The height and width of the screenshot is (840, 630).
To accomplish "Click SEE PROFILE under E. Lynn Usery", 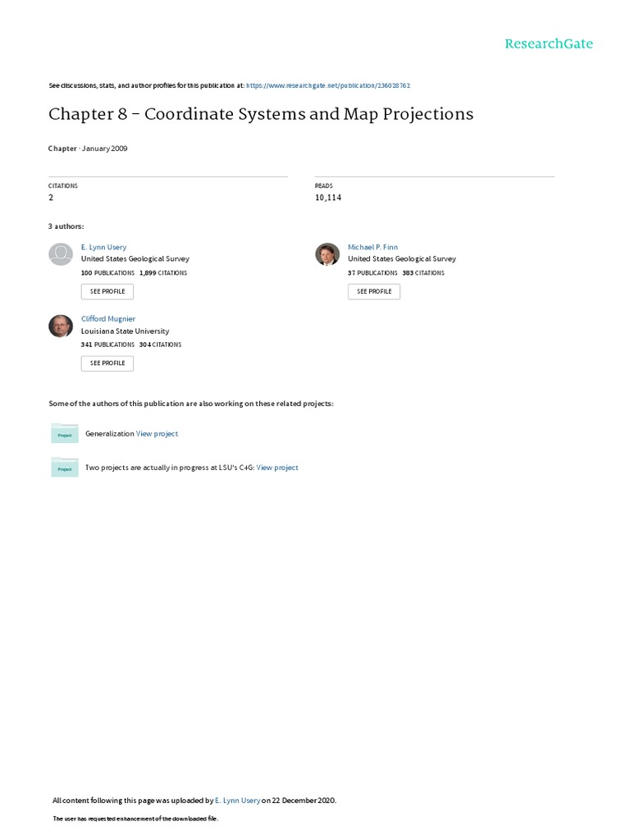I will (x=107, y=291).
